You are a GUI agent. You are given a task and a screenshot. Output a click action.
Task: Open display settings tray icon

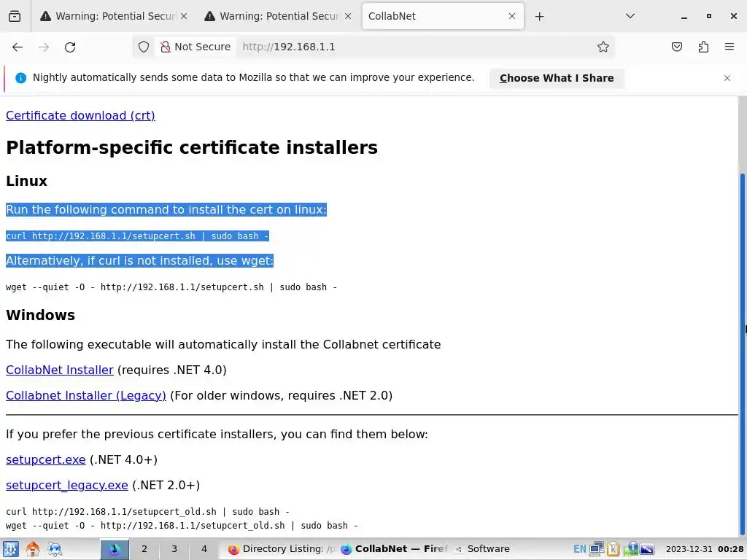[647, 549]
